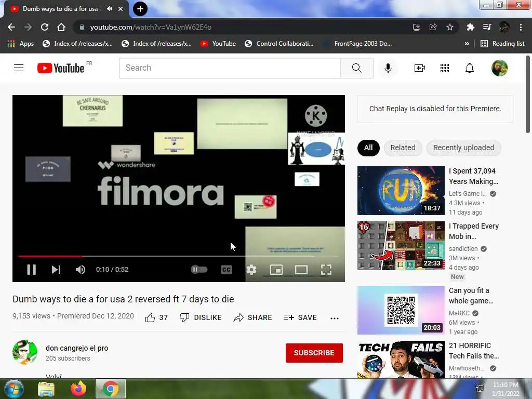Open media controls icon in toolbar

pos(487,27)
